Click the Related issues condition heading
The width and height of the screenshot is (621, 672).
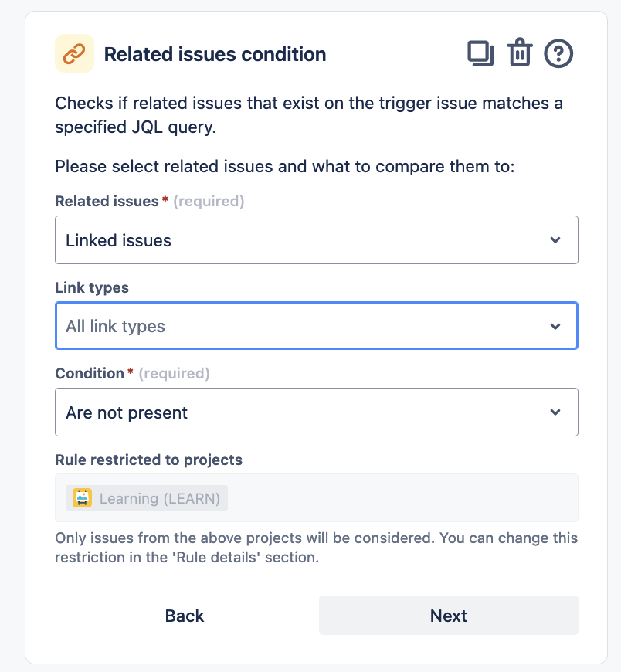(215, 54)
